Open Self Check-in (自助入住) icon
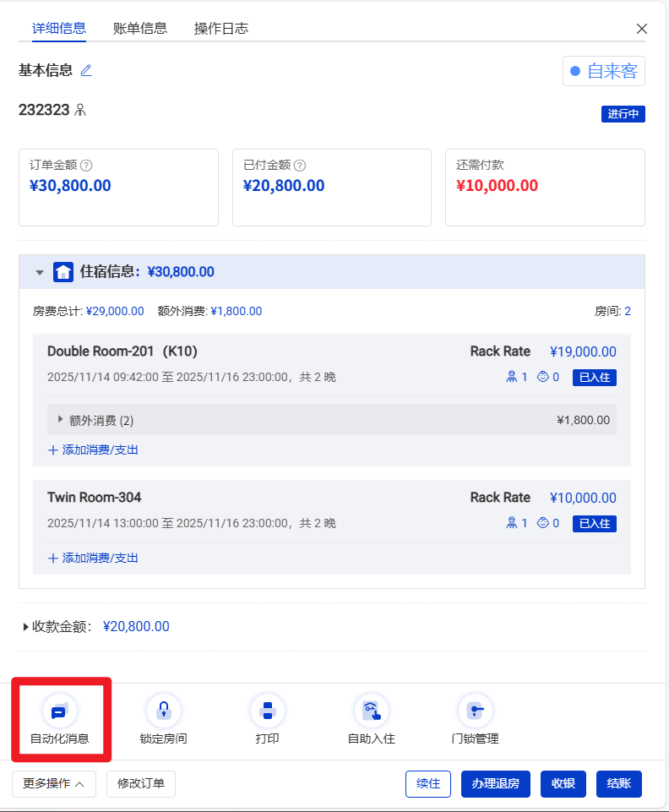Viewport: 669px width, 812px height. click(371, 711)
